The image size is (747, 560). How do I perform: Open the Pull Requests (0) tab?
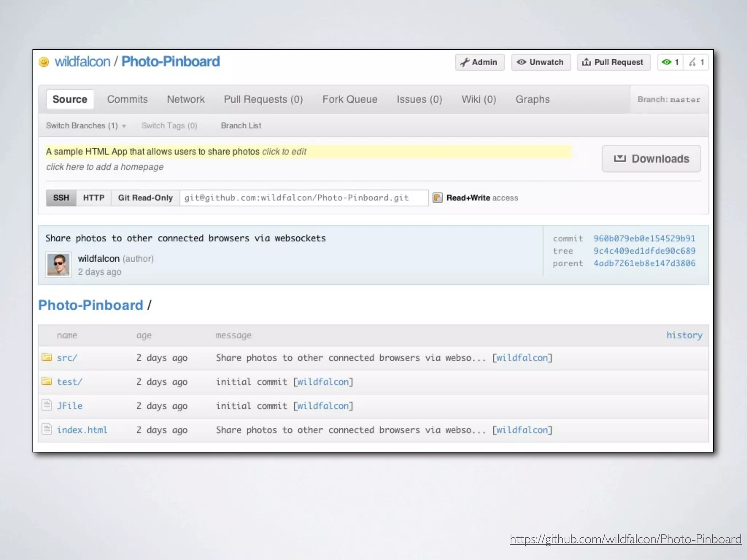point(263,99)
